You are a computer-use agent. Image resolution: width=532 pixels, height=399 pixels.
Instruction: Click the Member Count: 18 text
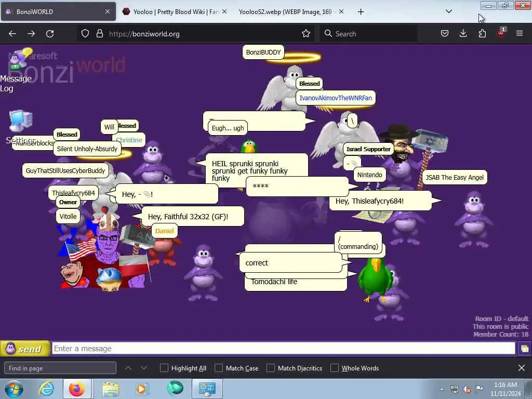click(x=501, y=334)
